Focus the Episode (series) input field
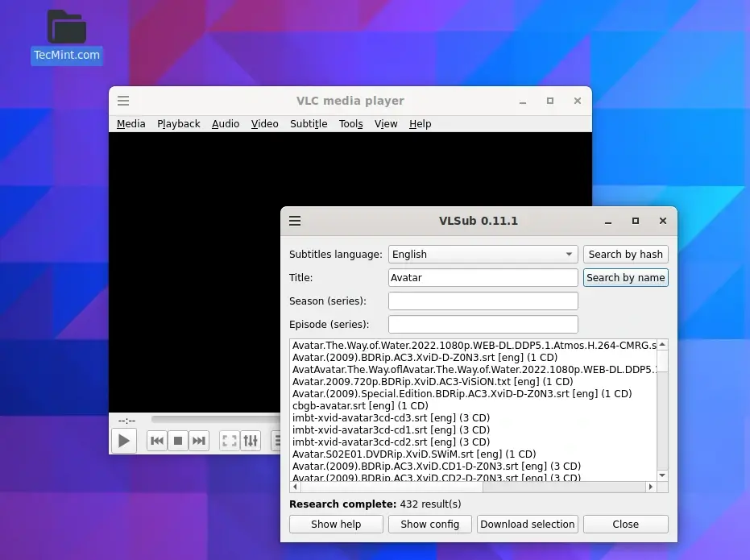Viewport: 750px width, 560px height. point(483,324)
